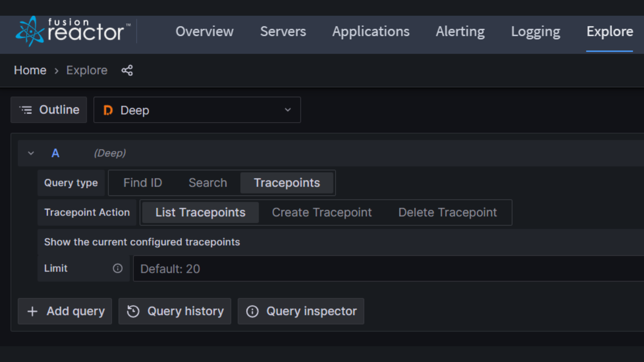This screenshot has width=644, height=362.
Task: Choose Create Tracepoint action
Action: [322, 212]
